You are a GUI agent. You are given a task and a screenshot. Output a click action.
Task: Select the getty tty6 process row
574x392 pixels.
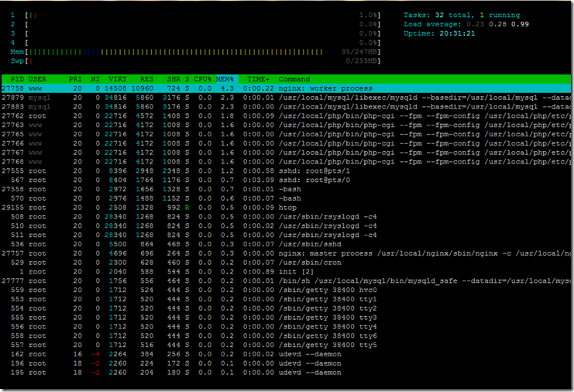tap(286, 335)
